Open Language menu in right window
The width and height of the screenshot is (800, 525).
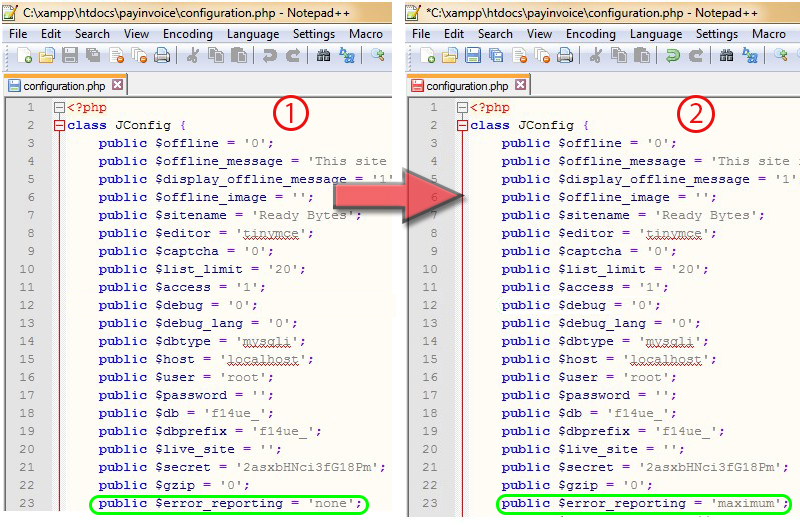[x=656, y=34]
